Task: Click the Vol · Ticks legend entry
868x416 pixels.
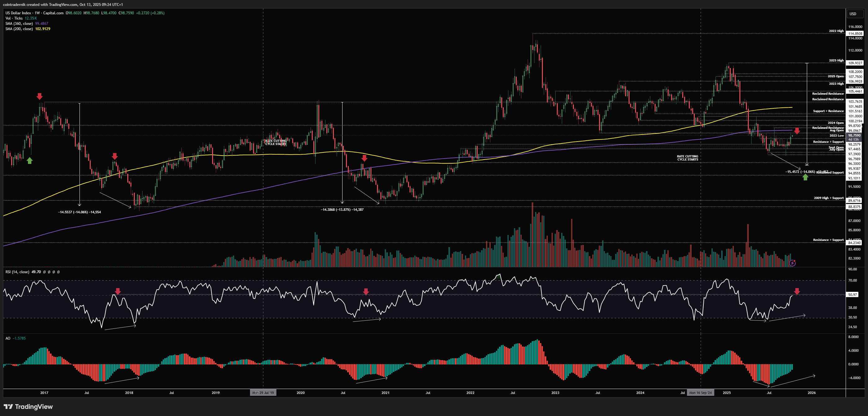Action: (14, 18)
